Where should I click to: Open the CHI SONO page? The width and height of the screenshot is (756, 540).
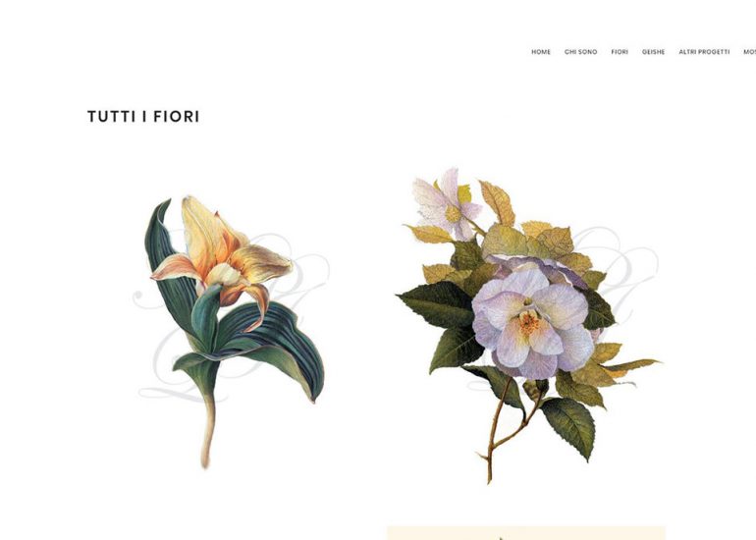point(580,52)
